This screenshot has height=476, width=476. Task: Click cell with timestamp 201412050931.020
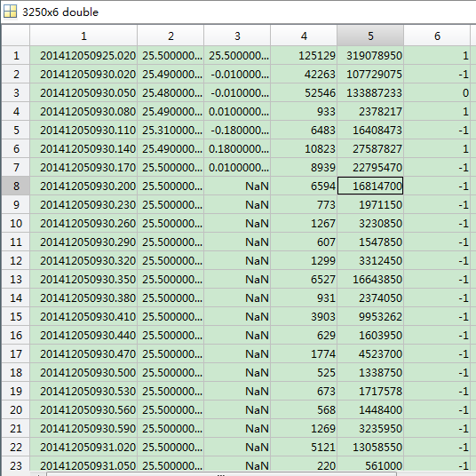pos(83,447)
